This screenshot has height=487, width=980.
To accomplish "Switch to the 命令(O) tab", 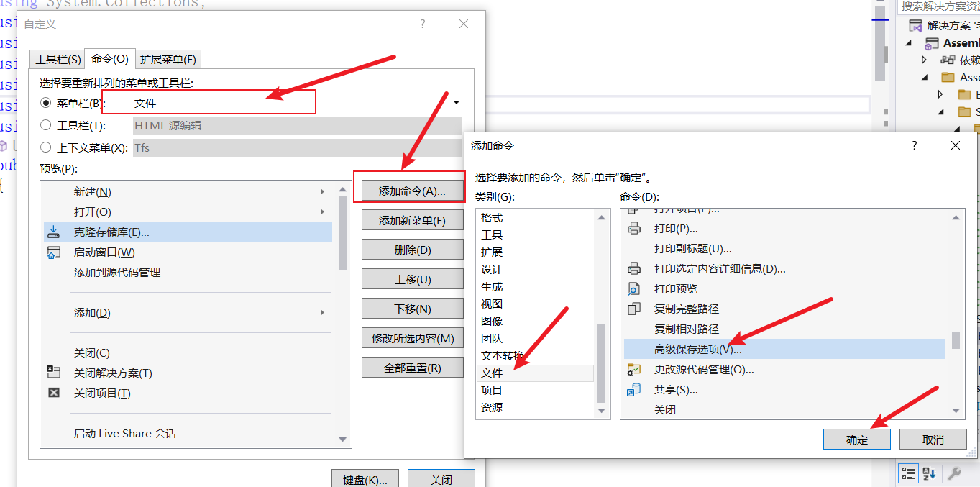I will pos(110,59).
